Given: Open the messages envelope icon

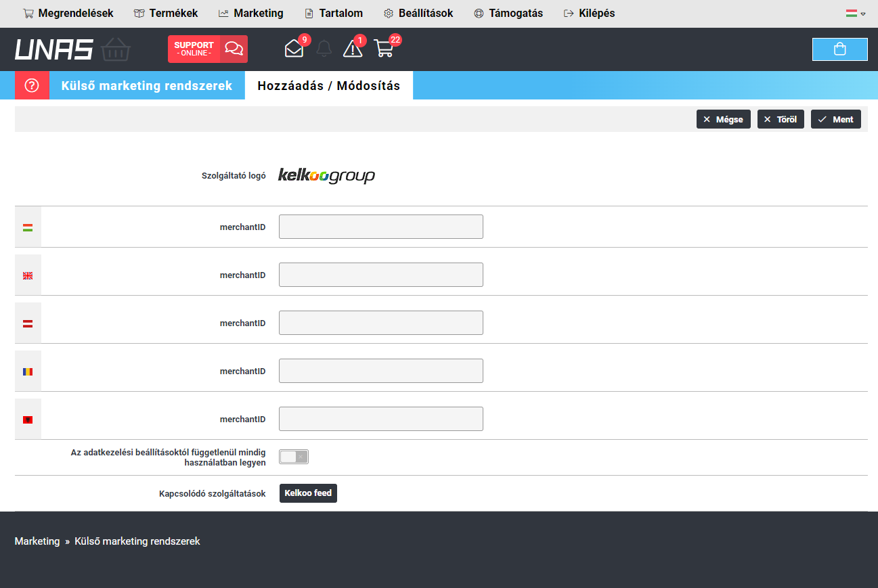Looking at the screenshot, I should [294, 49].
